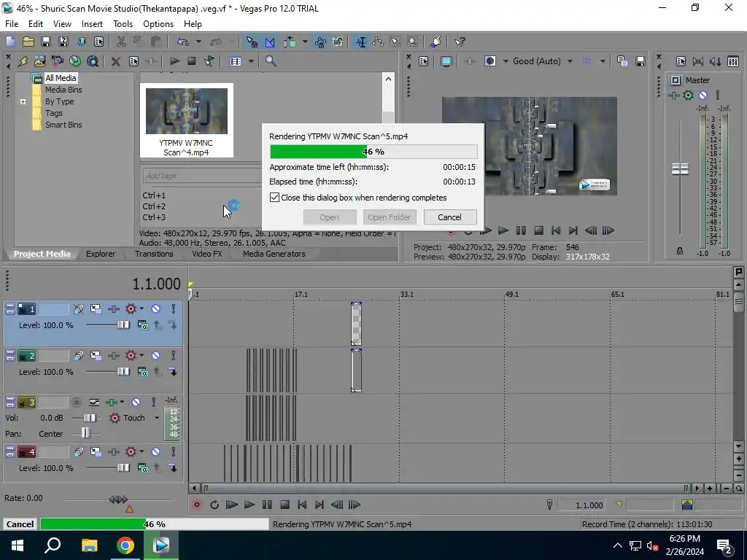
Task: Open the Auto Ripple dropdown arrow in toolbar
Action: (305, 42)
